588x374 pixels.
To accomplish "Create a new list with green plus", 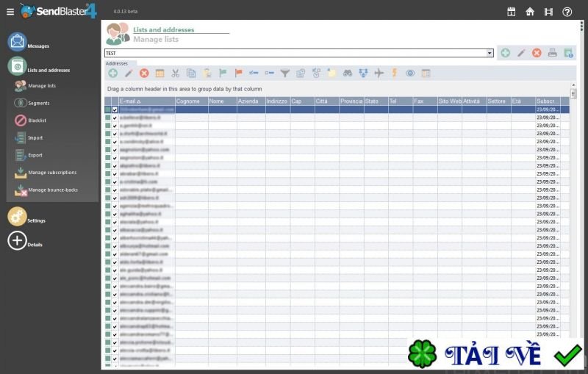I will [x=505, y=53].
